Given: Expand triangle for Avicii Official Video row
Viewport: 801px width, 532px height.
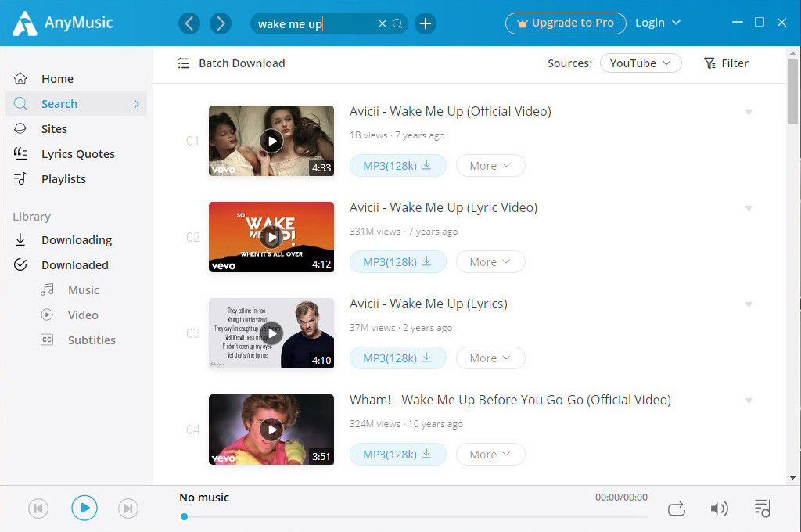Looking at the screenshot, I should click(749, 112).
